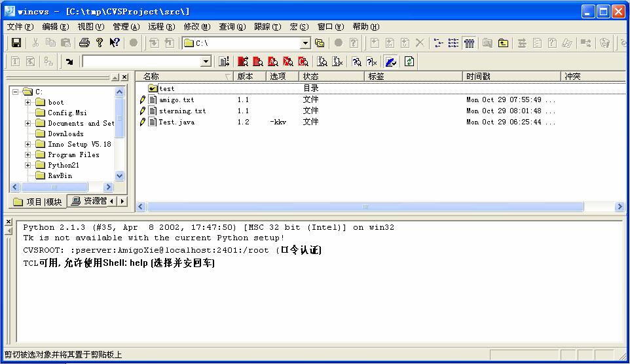
Task: Click the second red document magnifier icon
Action: coord(258,62)
